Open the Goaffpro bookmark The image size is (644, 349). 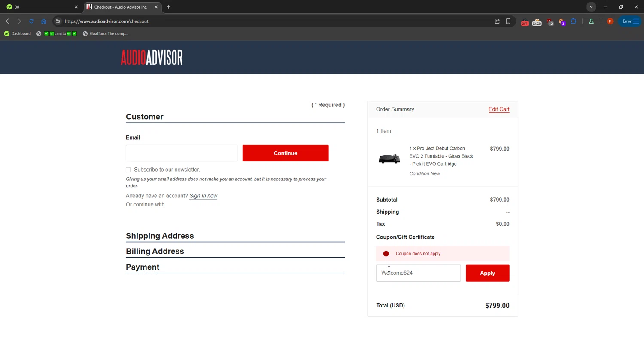(106, 33)
